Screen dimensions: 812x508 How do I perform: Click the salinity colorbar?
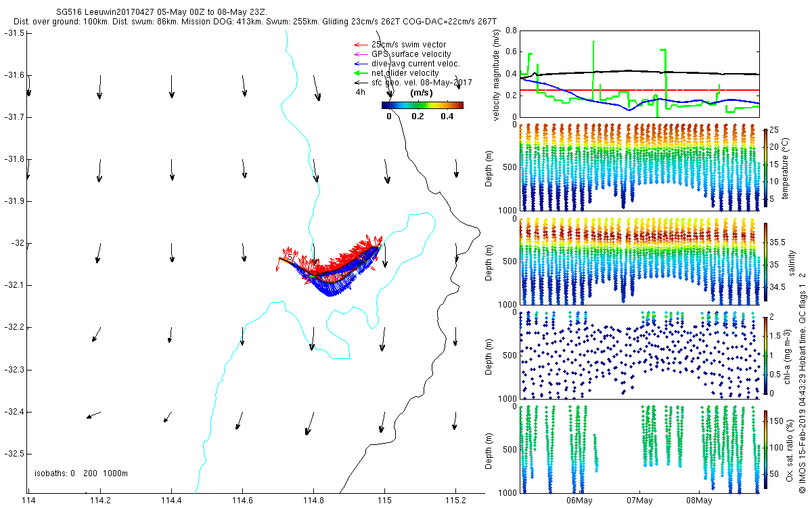(x=765, y=262)
